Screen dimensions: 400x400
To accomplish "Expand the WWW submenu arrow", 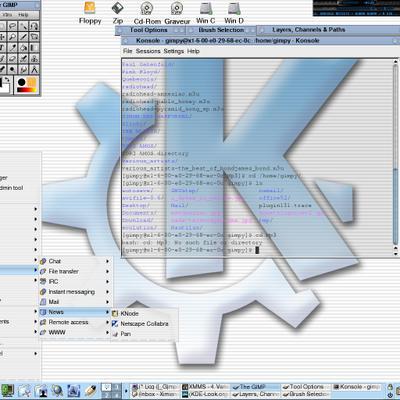I will coord(107,332).
